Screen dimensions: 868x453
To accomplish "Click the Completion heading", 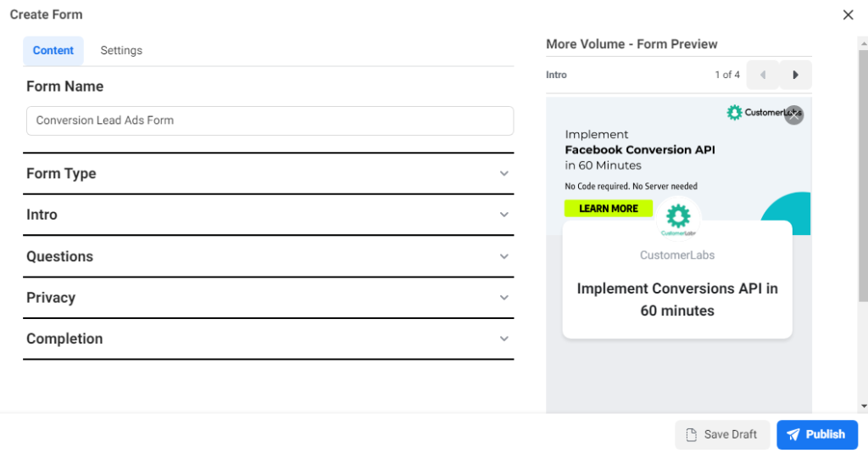I will pyautogui.click(x=64, y=338).
